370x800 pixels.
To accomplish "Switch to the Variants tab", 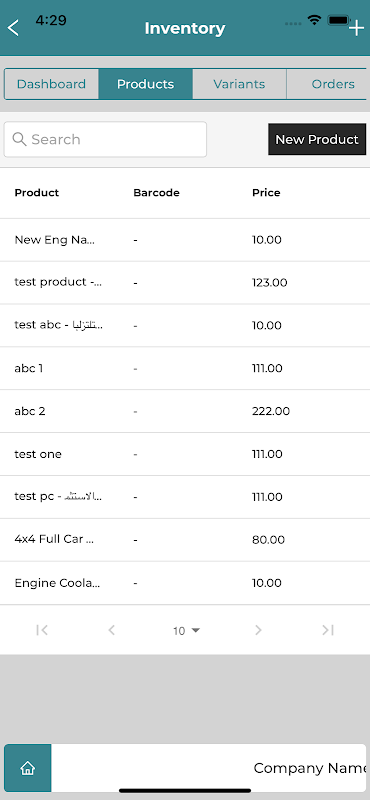I will [x=239, y=84].
